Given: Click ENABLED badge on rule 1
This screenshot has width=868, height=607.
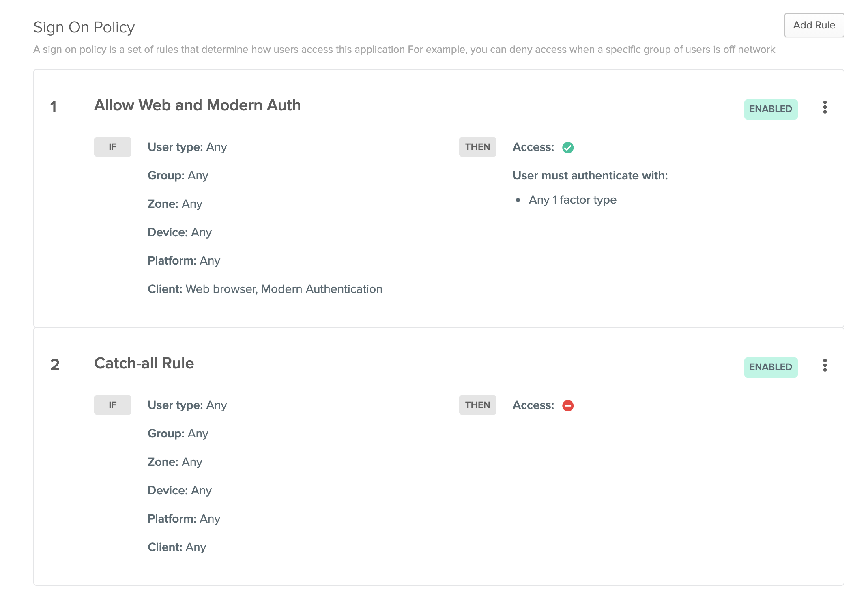Looking at the screenshot, I should 770,109.
